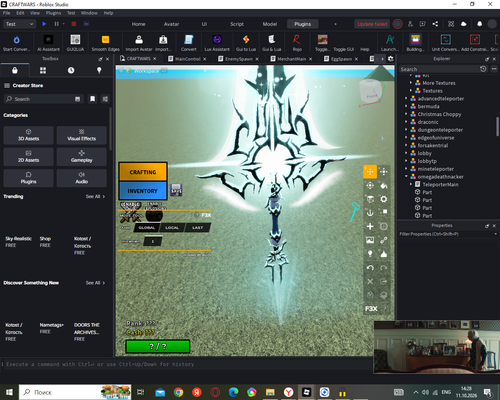Pause the running playtest
This screenshot has height=400, width=500.
[56, 24]
